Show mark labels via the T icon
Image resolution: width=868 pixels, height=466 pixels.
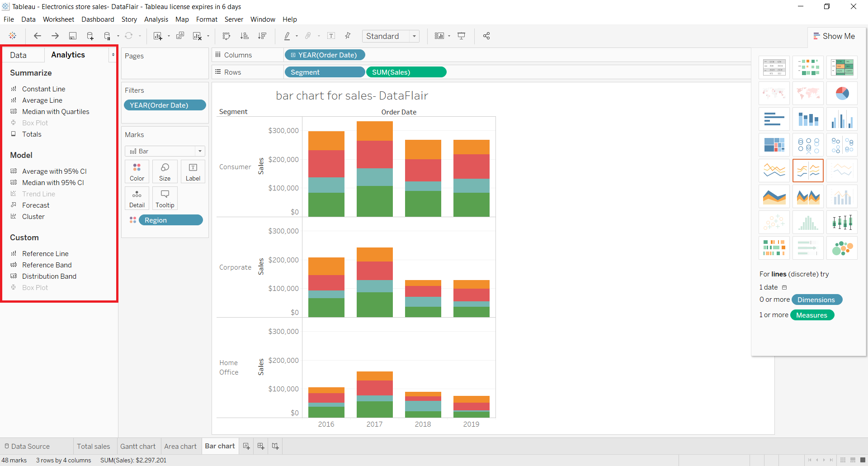(331, 36)
